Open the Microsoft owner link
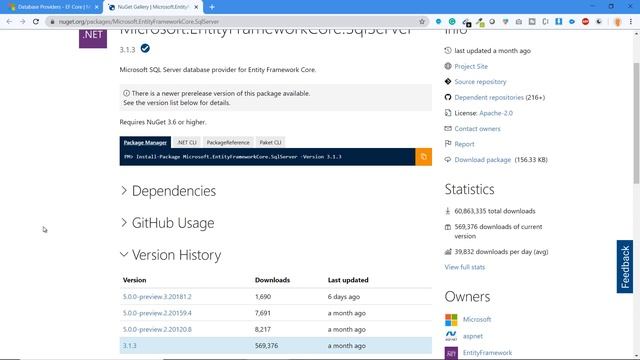Viewport: 640px width, 360px height. pyautogui.click(x=477, y=319)
